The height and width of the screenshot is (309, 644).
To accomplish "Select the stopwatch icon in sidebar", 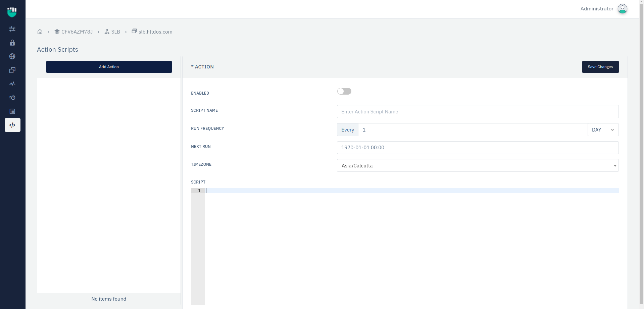I will coord(12,98).
